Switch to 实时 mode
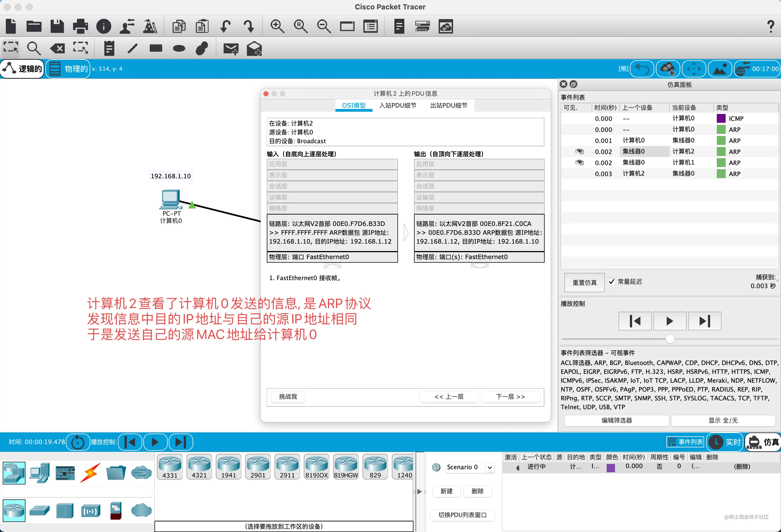Screen dimensions: 781x532 pyautogui.click(x=725, y=442)
